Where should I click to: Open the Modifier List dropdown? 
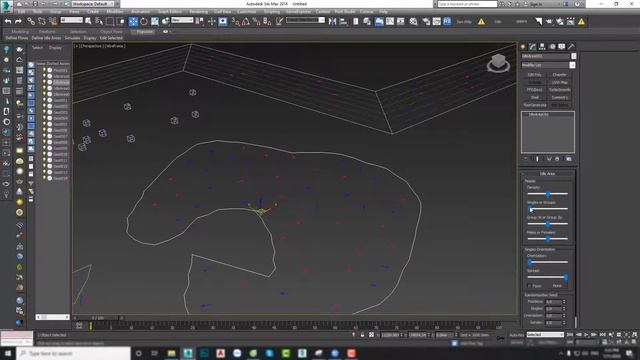548,65
